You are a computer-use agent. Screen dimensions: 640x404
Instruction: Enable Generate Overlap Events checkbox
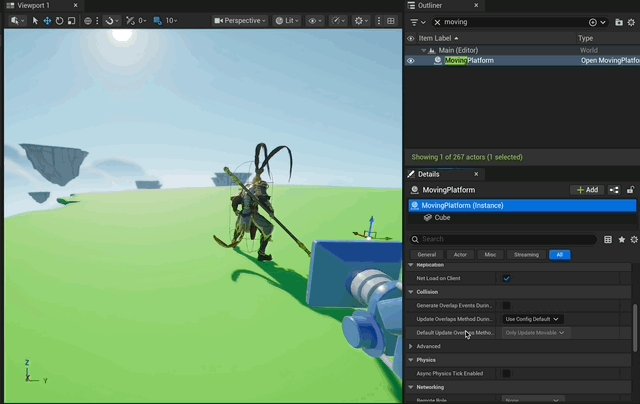507,306
